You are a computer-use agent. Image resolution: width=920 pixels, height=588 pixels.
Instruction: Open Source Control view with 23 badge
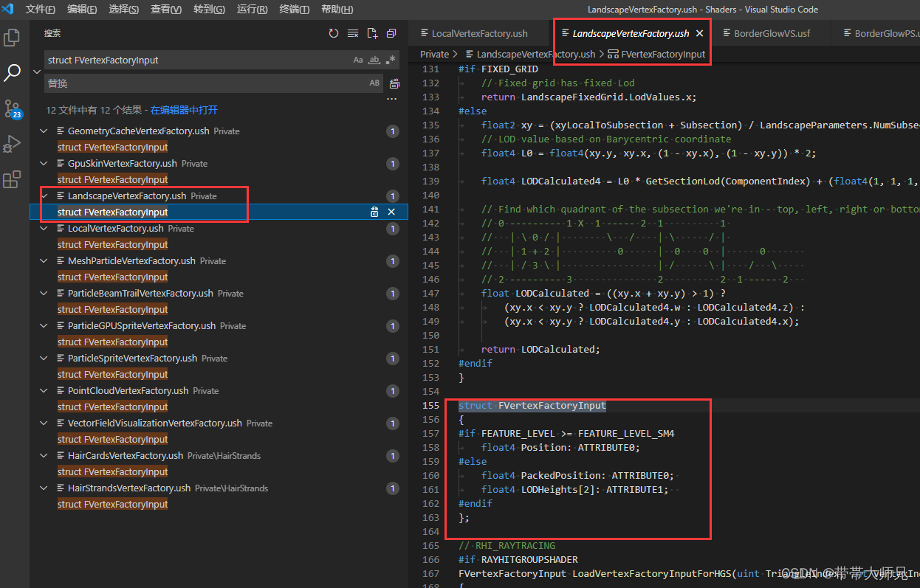pyautogui.click(x=13, y=108)
